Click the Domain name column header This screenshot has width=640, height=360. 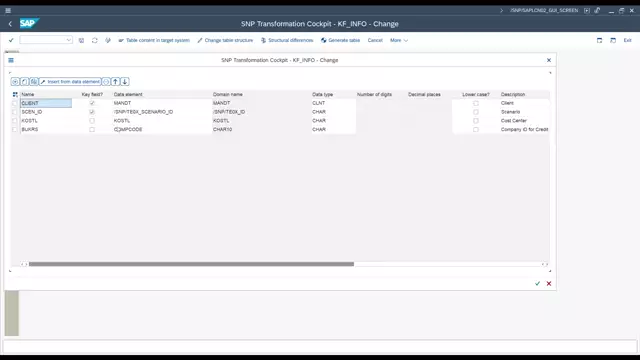(x=228, y=95)
